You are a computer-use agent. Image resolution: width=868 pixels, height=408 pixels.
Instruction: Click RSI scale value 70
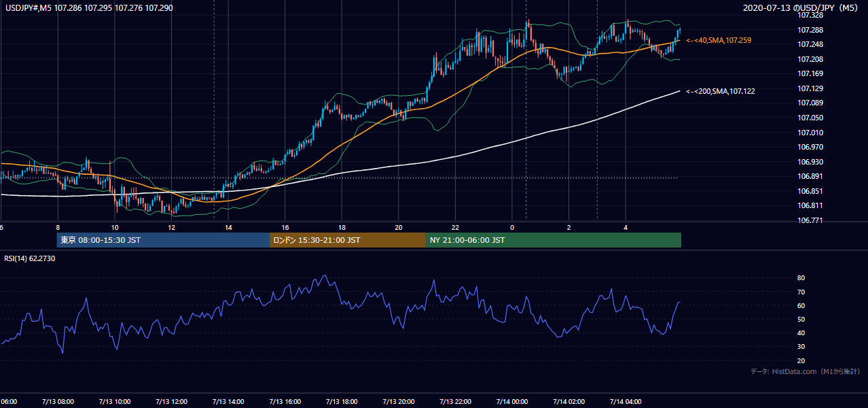point(801,292)
